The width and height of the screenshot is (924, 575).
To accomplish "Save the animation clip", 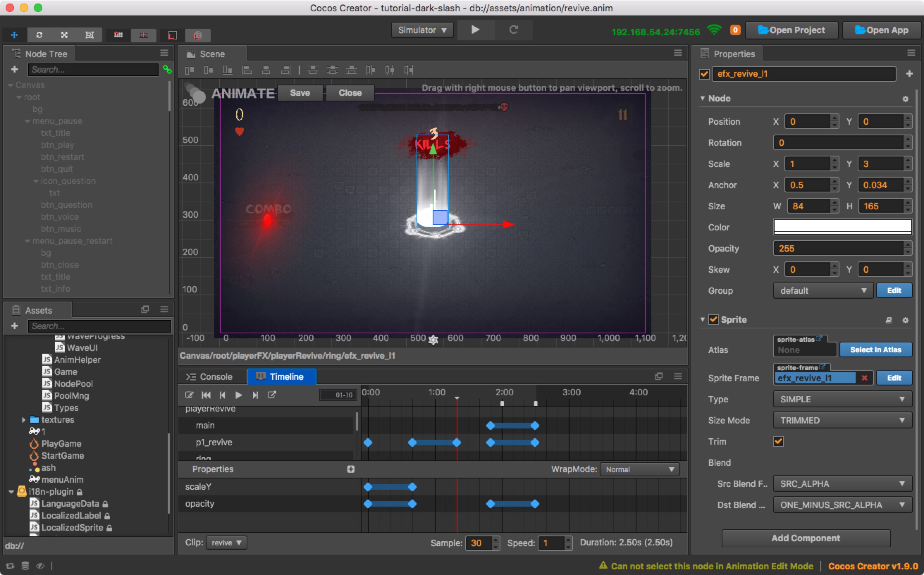I will [x=300, y=93].
